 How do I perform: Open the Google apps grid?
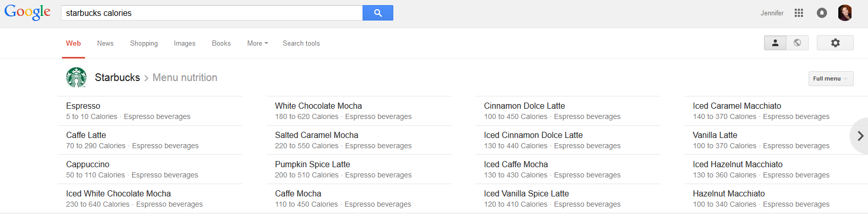(798, 13)
